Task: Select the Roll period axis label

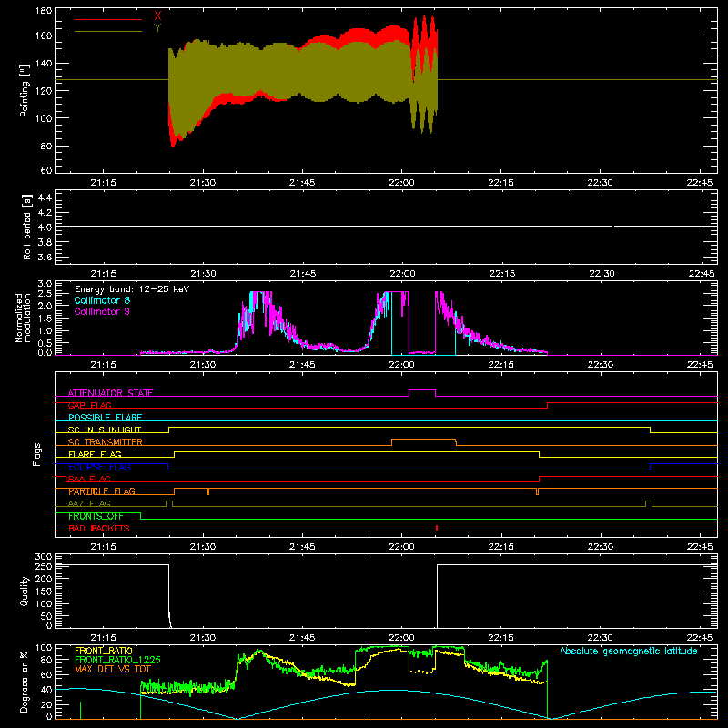Action: click(27, 227)
